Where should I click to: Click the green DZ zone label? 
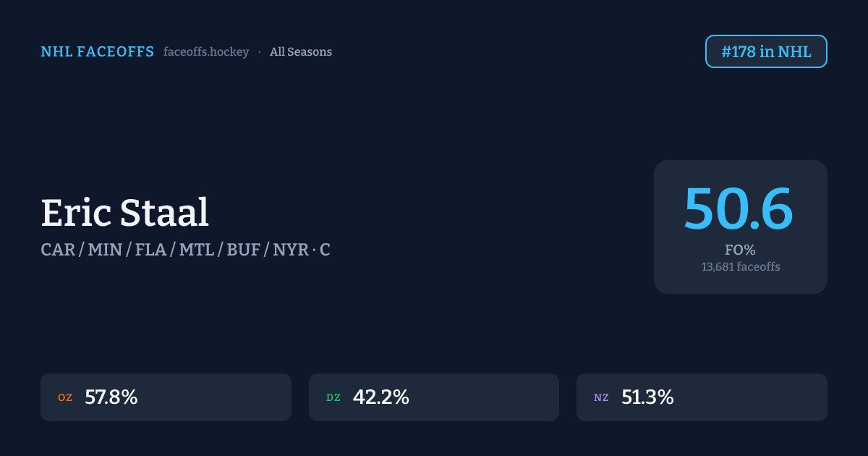click(x=333, y=397)
